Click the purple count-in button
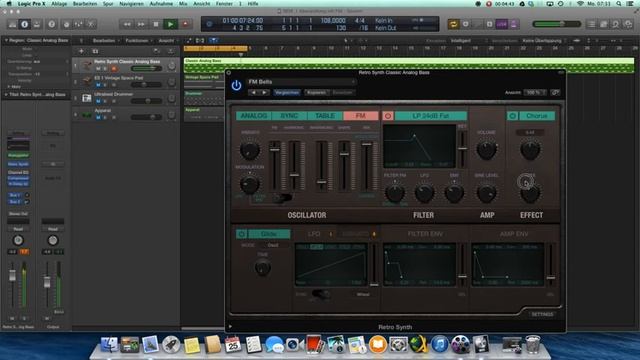Screen dimensions: 640x360 pos(502,24)
